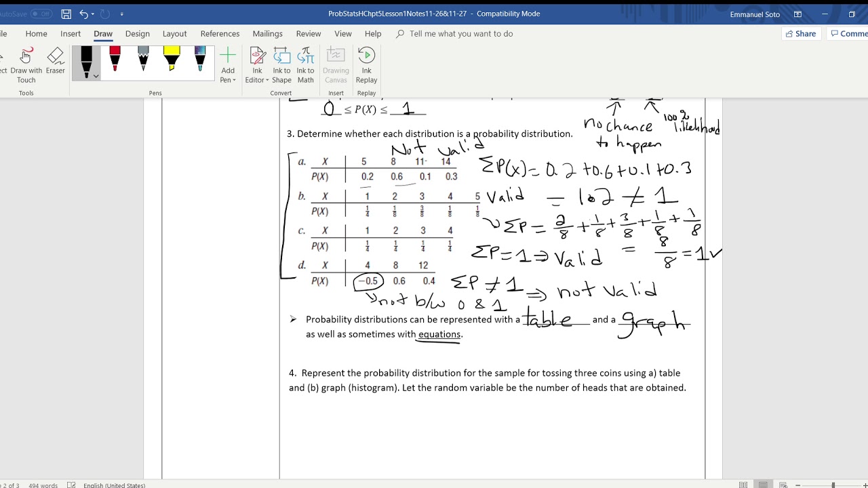
Task: Open the Ink Editor tool
Action: point(257,65)
